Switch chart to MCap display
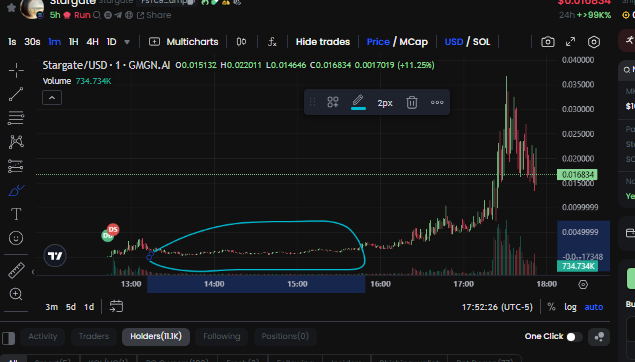 [x=413, y=42]
